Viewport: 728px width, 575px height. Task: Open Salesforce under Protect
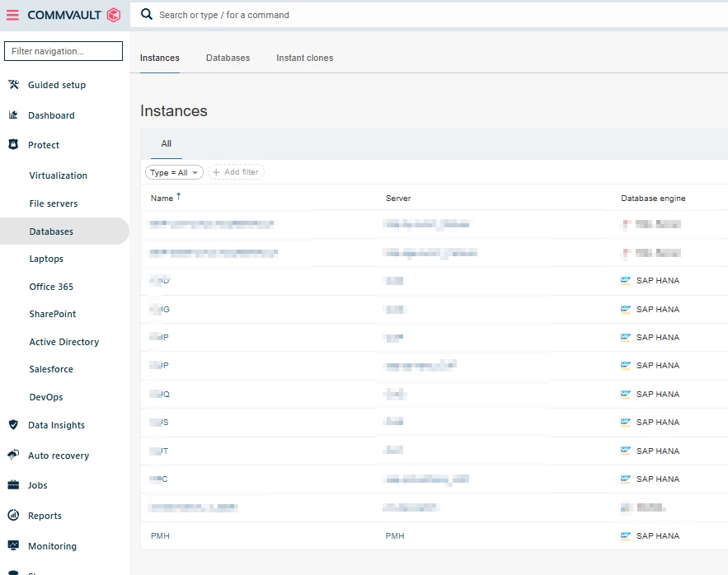51,369
